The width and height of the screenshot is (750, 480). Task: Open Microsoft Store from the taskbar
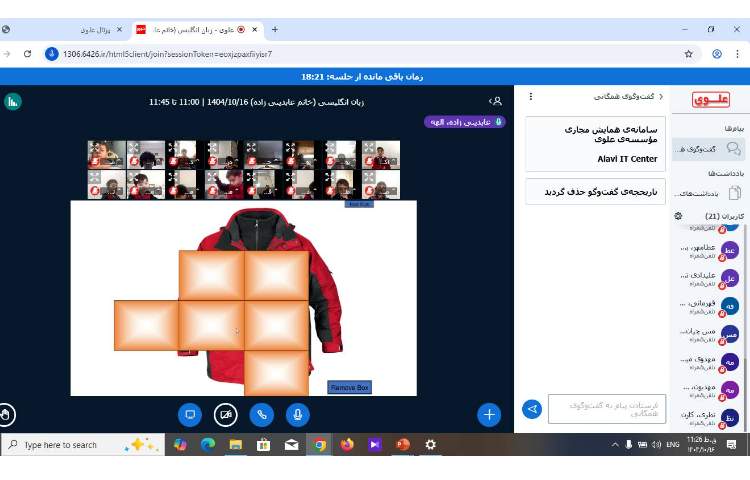pyautogui.click(x=263, y=445)
